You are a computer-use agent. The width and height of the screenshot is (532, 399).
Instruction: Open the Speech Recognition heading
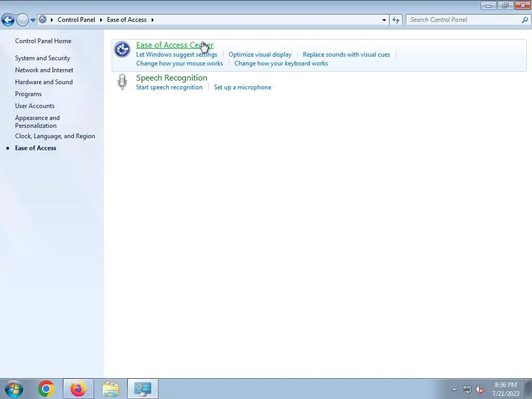171,78
